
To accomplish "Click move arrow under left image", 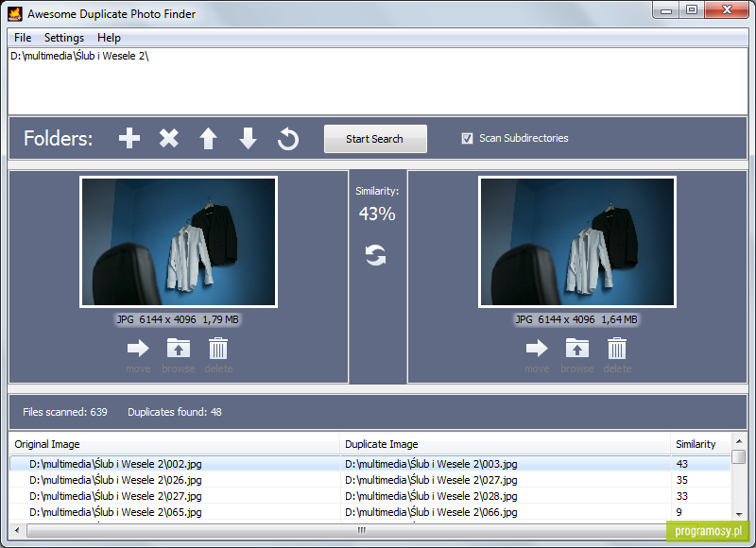I will [138, 348].
